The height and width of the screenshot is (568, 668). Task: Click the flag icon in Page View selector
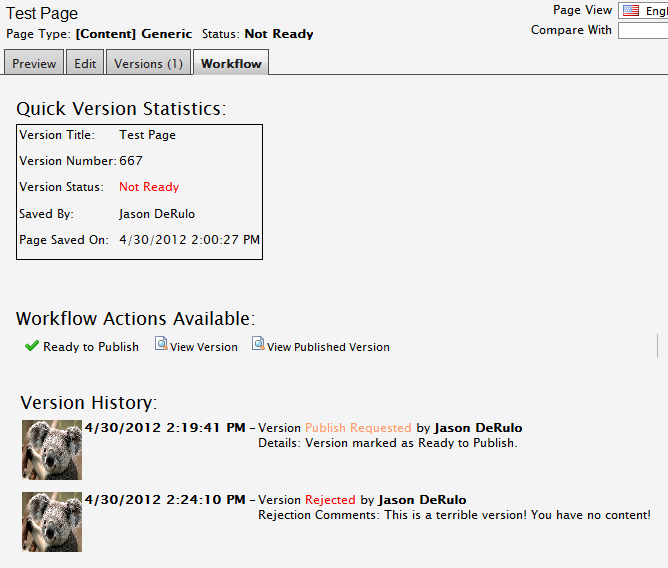[x=631, y=11]
